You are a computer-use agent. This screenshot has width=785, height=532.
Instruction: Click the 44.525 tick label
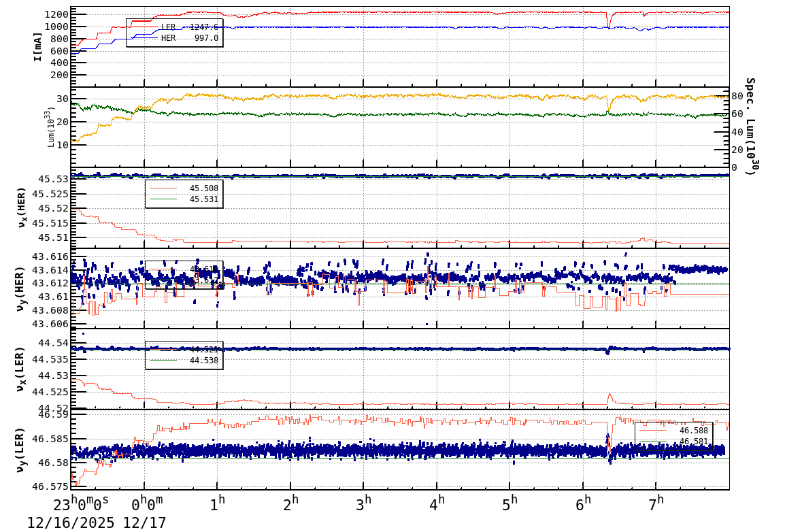click(x=50, y=391)
